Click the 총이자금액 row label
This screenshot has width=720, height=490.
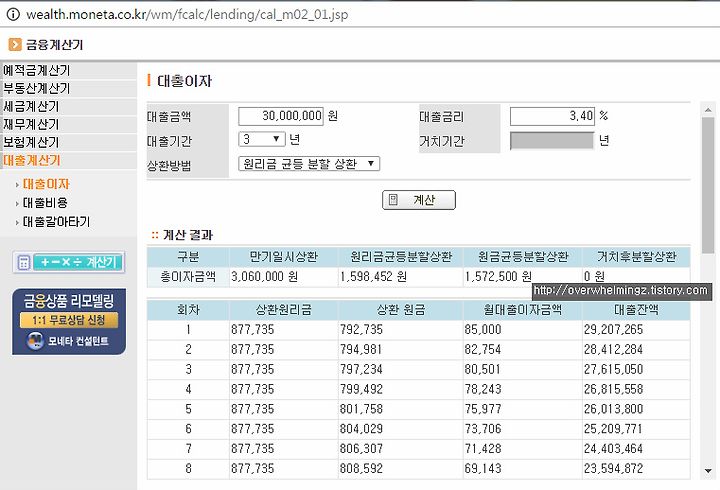click(188, 277)
